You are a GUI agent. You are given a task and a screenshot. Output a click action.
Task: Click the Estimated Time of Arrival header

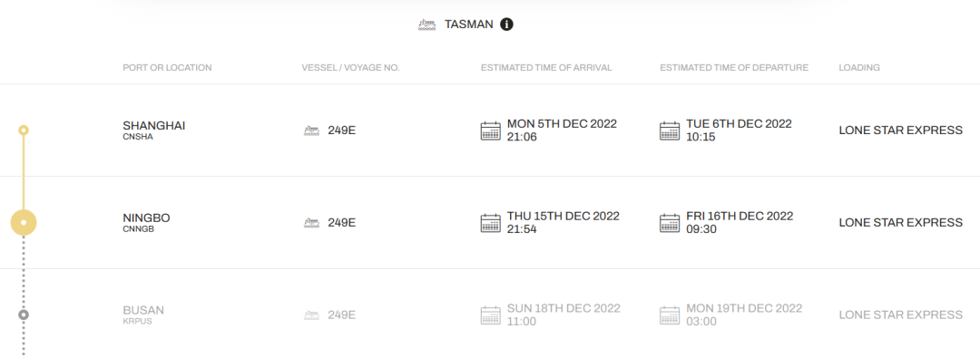click(546, 67)
